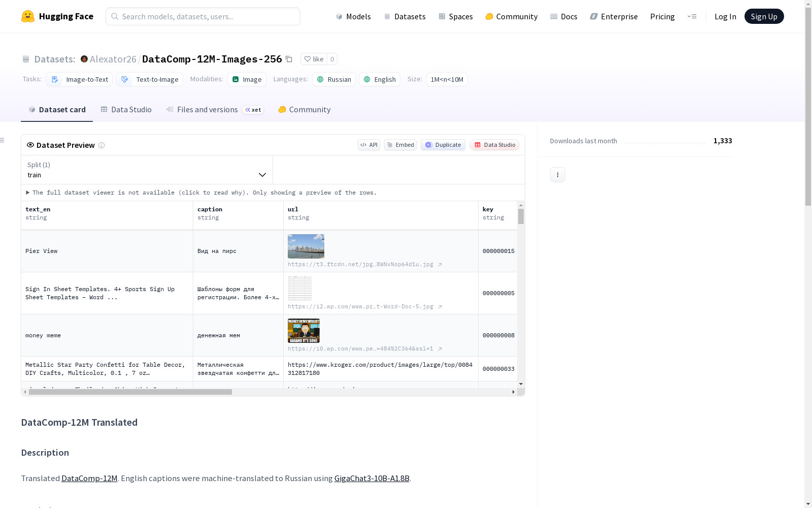
Task: Expand the full dataset viewer unavailable notice
Action: (x=201, y=193)
